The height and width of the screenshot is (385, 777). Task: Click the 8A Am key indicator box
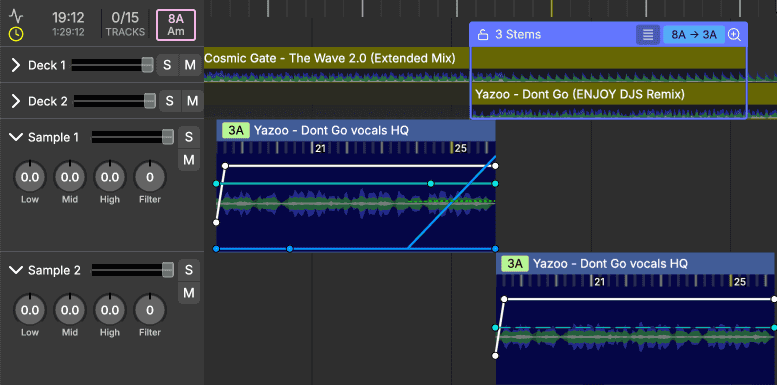click(176, 25)
